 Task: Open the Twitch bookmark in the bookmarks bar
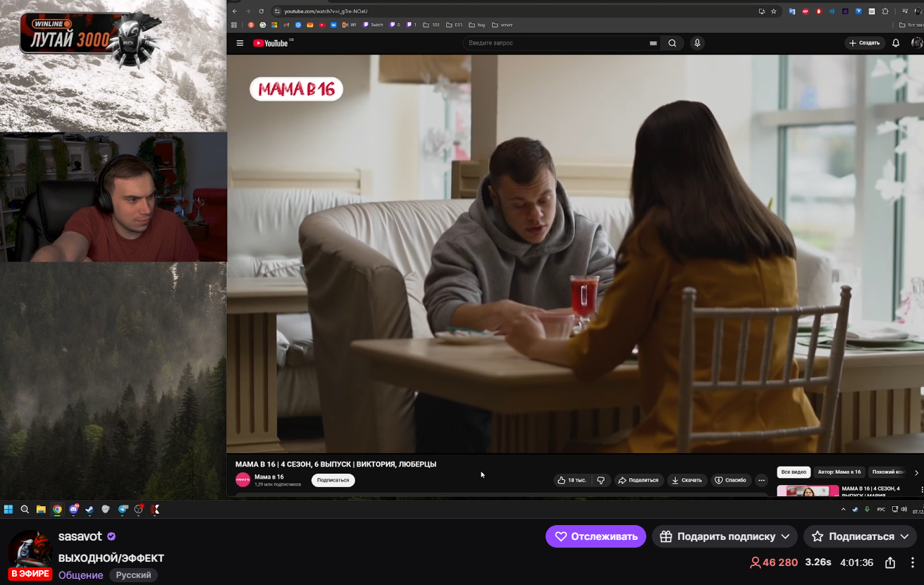tap(374, 25)
